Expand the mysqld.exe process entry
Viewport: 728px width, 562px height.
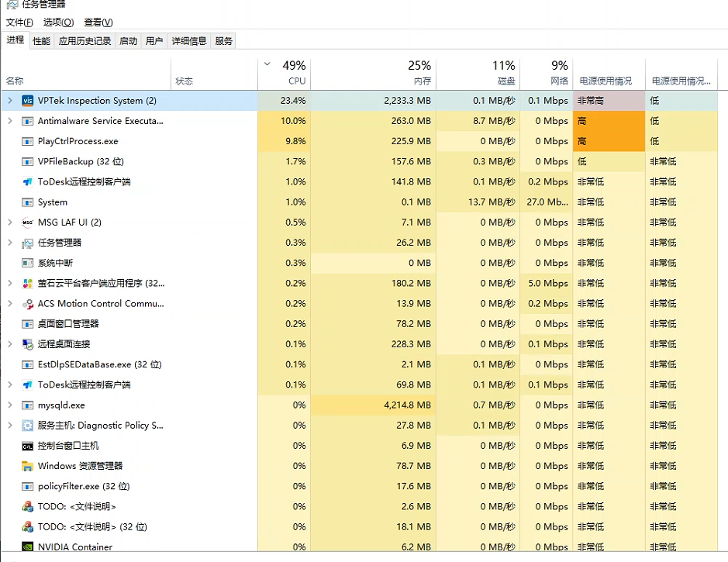point(10,405)
